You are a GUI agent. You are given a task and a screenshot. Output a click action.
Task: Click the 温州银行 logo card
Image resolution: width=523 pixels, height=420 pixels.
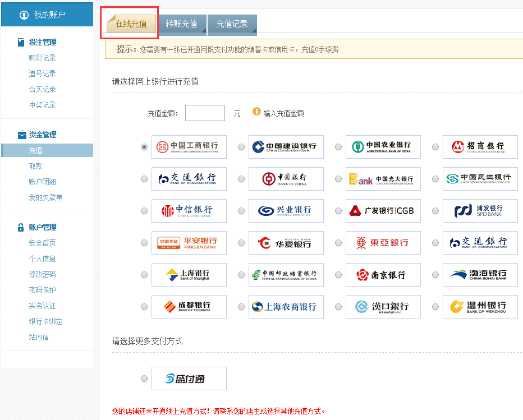pyautogui.click(x=480, y=307)
